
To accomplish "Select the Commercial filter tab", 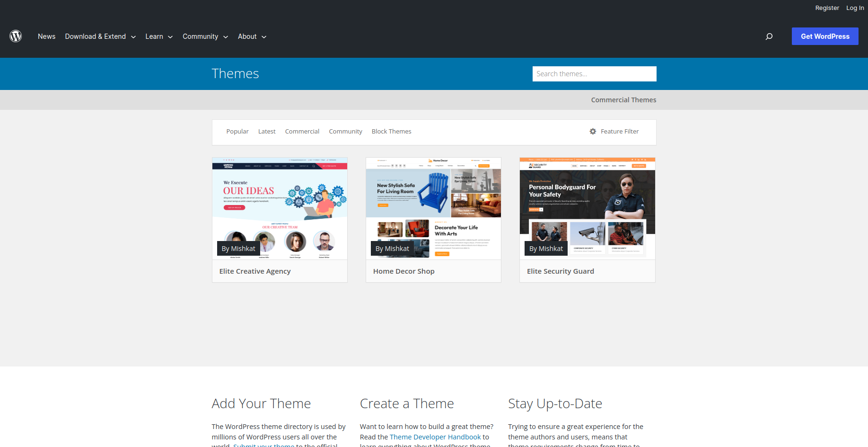I will pyautogui.click(x=302, y=131).
